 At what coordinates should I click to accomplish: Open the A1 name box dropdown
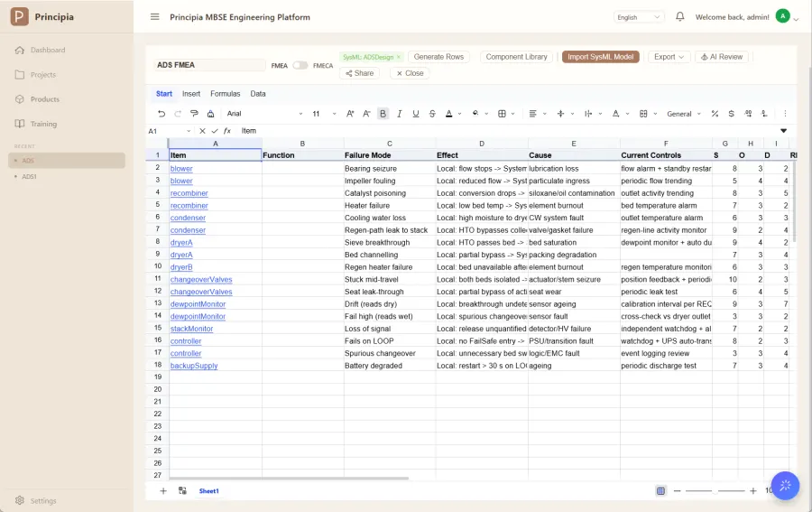[189, 131]
